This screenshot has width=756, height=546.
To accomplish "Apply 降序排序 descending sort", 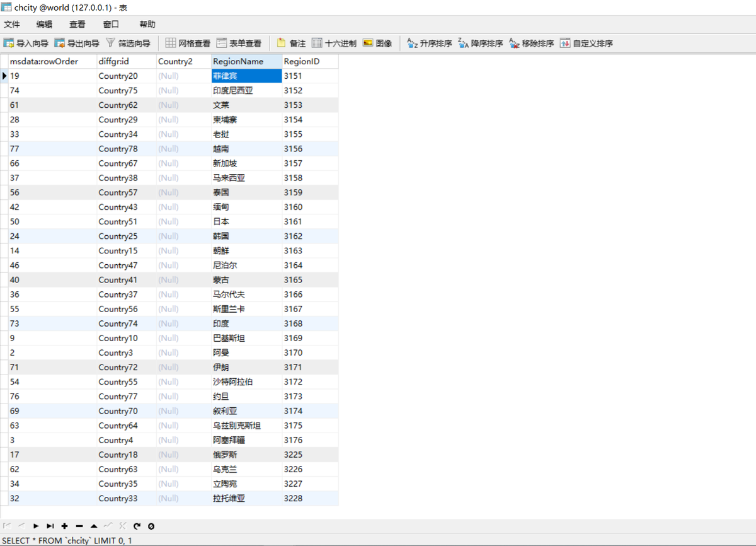I will click(481, 44).
